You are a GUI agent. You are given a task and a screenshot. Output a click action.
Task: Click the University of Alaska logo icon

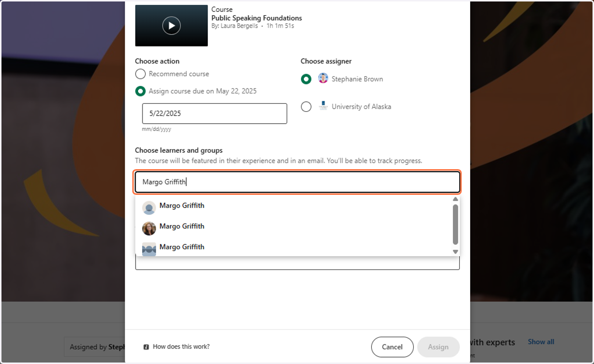tap(323, 106)
